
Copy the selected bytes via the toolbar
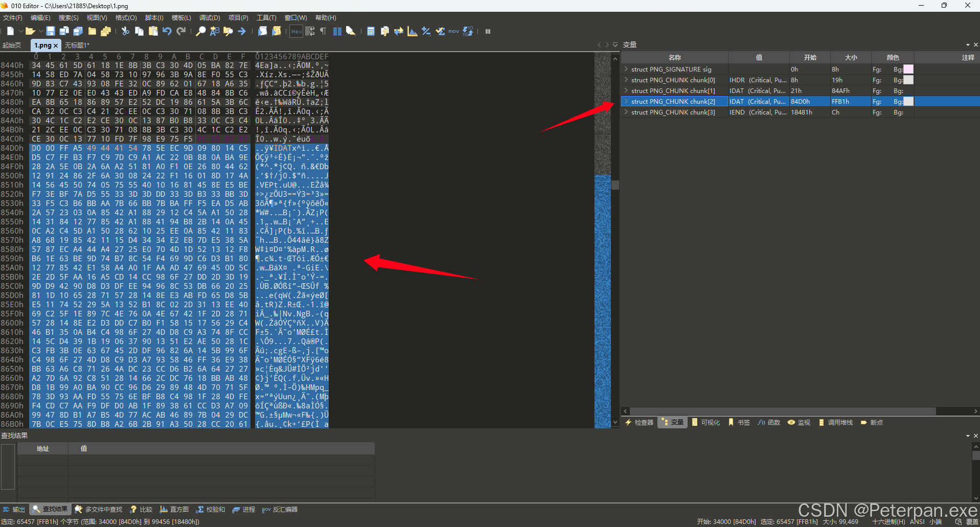point(139,31)
